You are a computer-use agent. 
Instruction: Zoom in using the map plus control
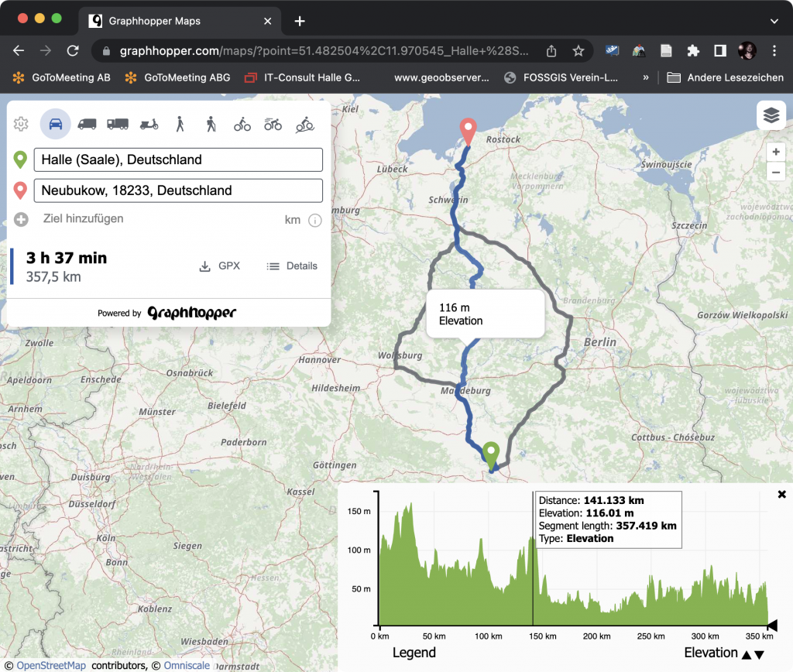click(776, 152)
